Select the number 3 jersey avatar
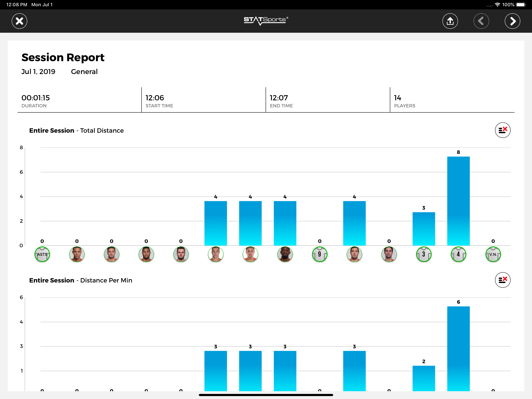The height and width of the screenshot is (399, 532). (424, 254)
